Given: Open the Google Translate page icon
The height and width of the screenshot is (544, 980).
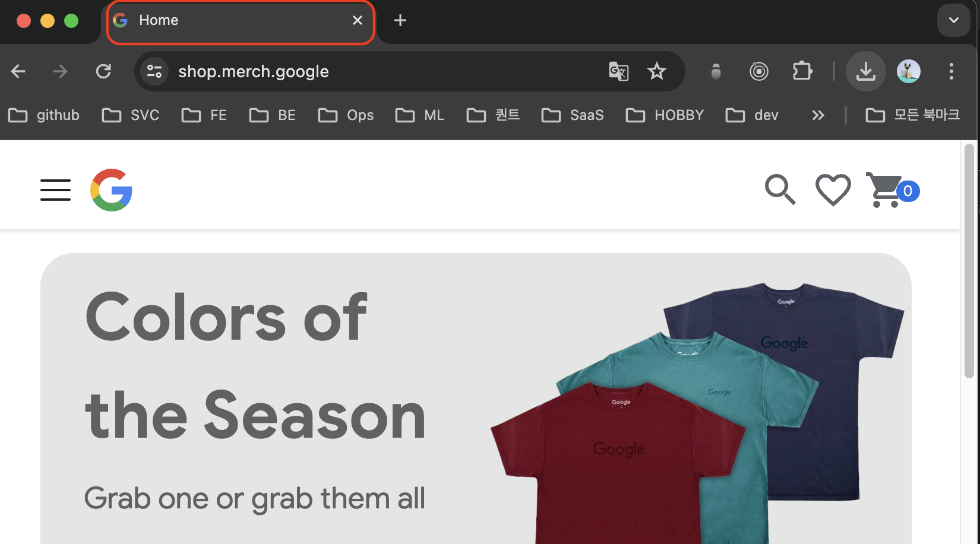Looking at the screenshot, I should click(x=619, y=71).
